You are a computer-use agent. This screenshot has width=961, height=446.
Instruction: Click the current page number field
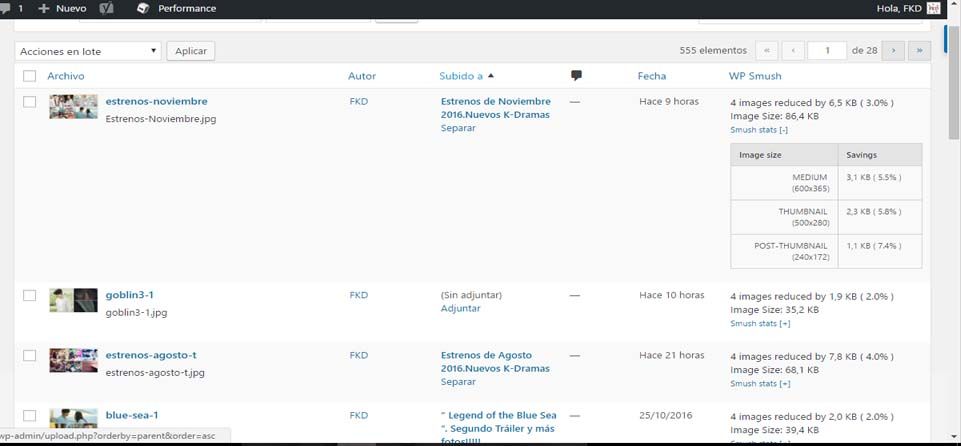pyautogui.click(x=827, y=51)
